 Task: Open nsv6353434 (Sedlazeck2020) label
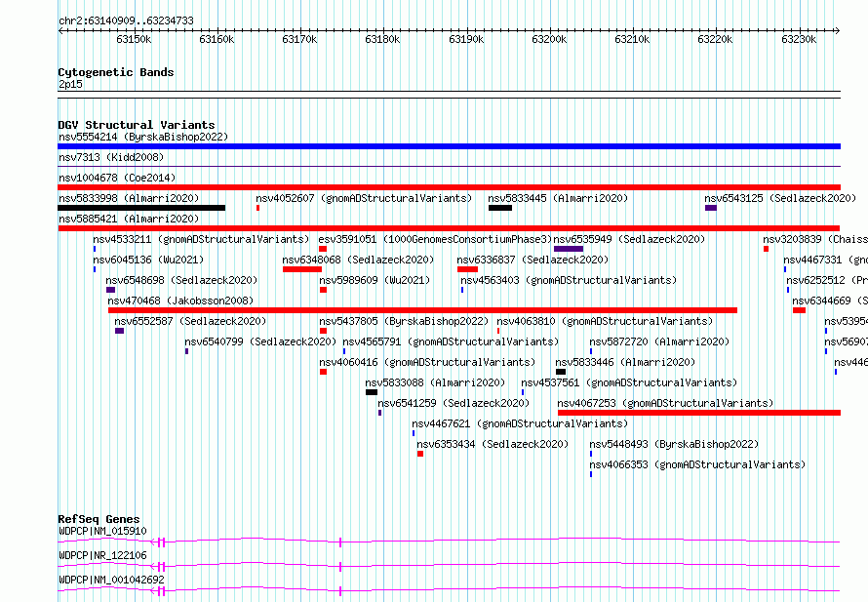493,444
